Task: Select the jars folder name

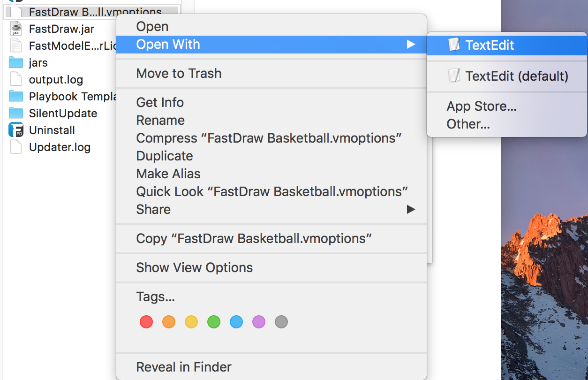Action: click(38, 63)
